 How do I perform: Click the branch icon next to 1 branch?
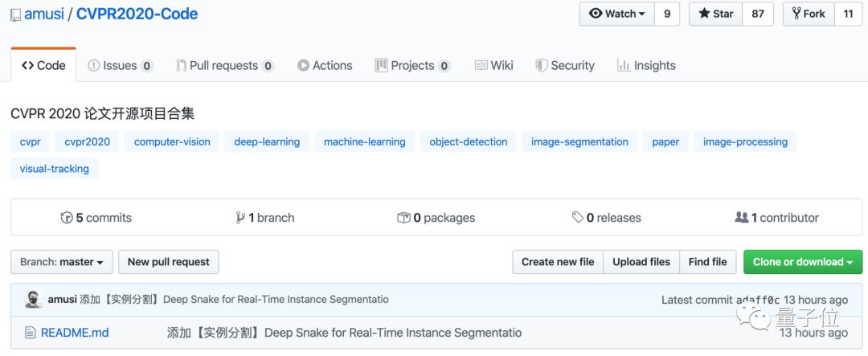(240, 218)
